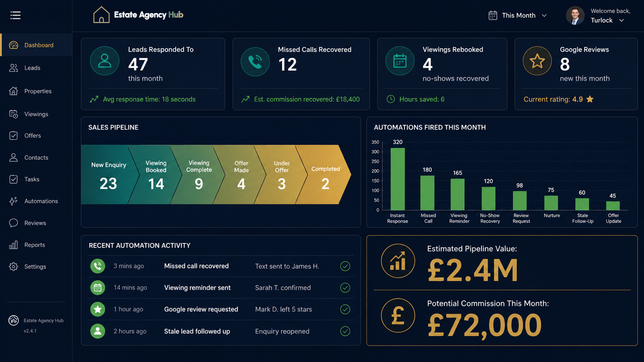Click the Properties house icon in sidebar
This screenshot has height=362, width=644.
coord(13,91)
